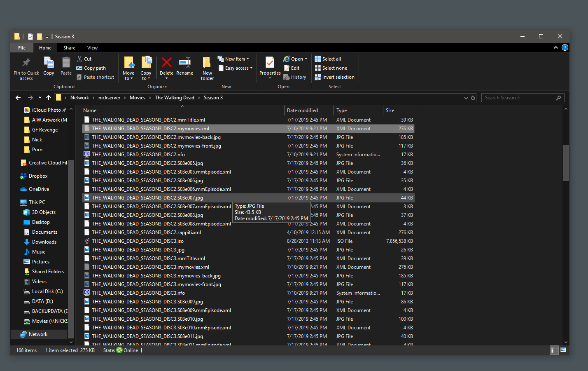Open History from the ribbon
The height and width of the screenshot is (371, 588).
[x=295, y=77]
